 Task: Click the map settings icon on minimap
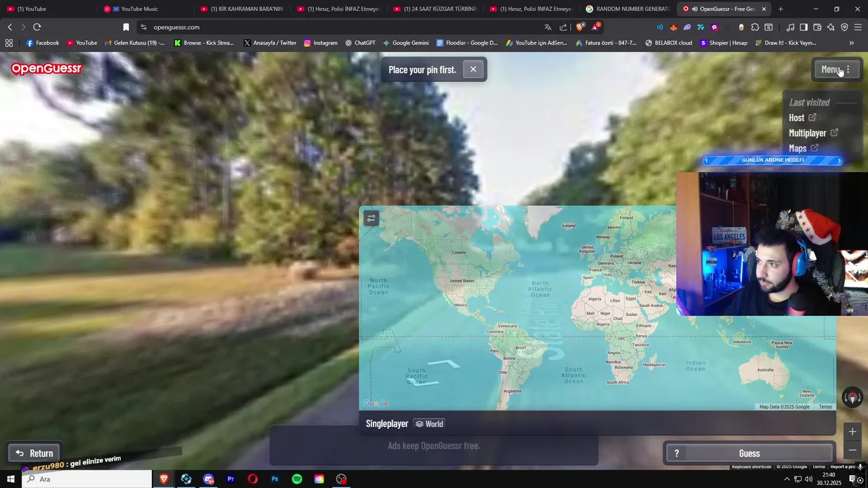371,218
